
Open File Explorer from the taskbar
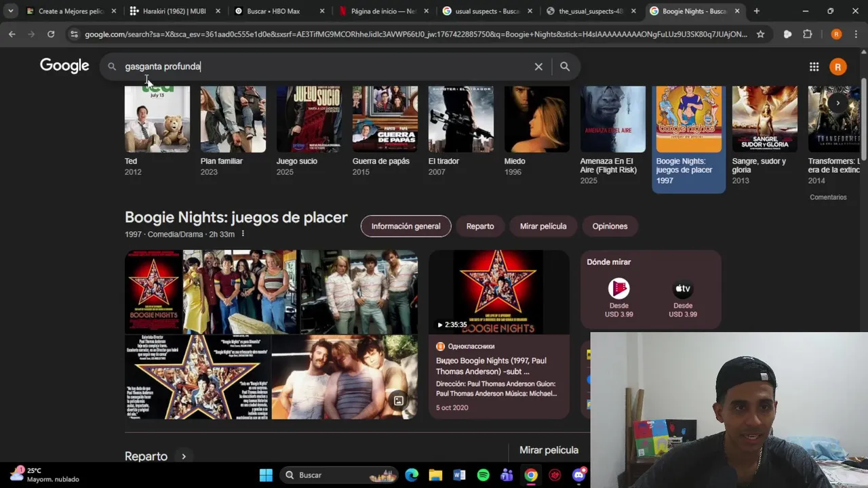[x=435, y=475]
